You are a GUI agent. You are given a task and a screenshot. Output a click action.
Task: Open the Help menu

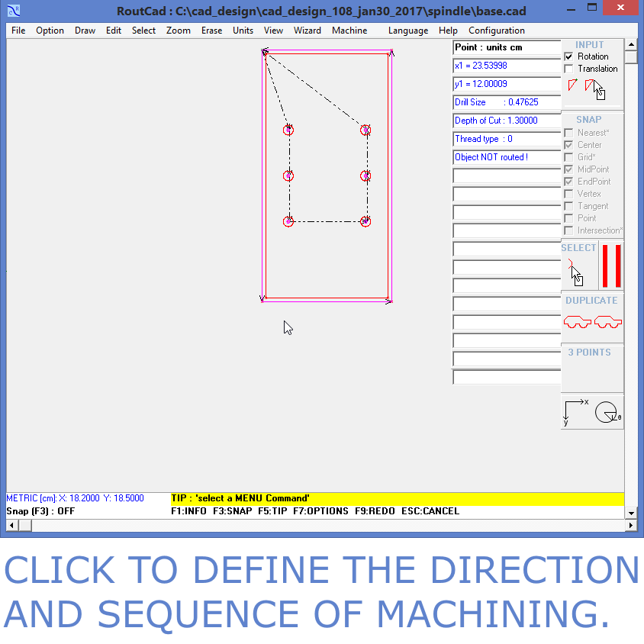(448, 31)
